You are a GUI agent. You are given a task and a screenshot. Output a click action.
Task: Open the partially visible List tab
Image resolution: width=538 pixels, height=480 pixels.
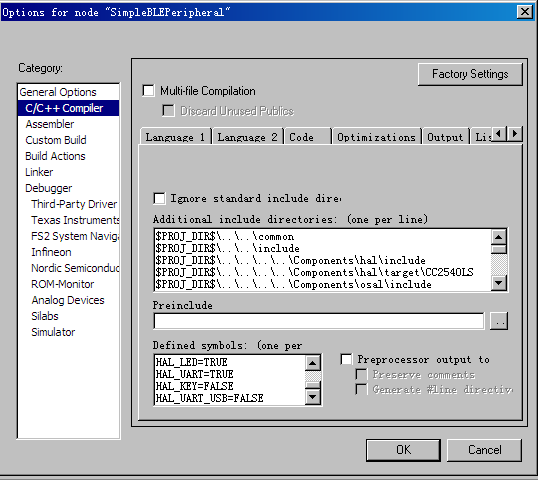tap(481, 137)
